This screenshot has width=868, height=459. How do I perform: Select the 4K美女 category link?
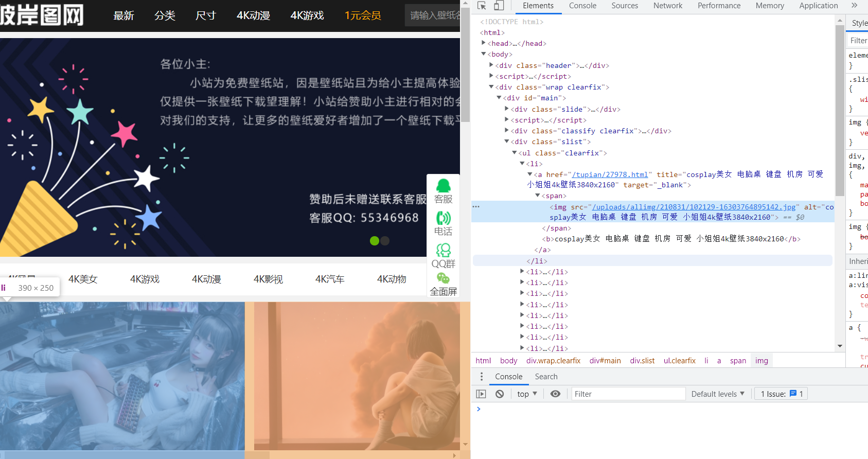point(83,279)
